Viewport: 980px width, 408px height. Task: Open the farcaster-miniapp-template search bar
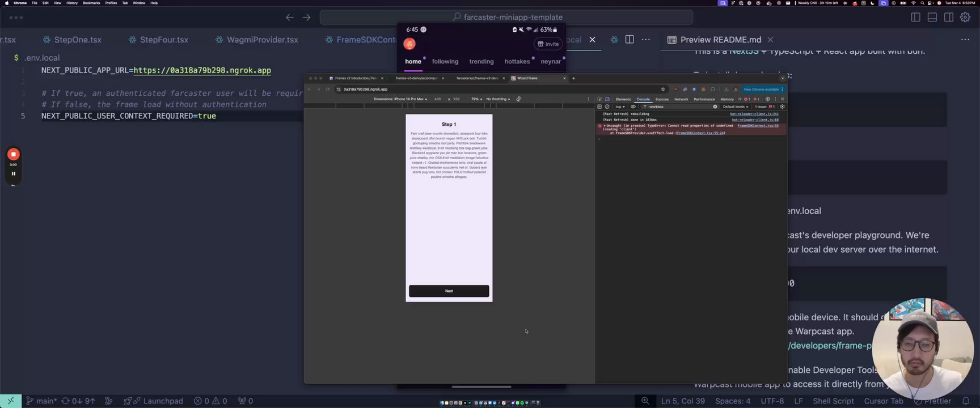point(506,17)
